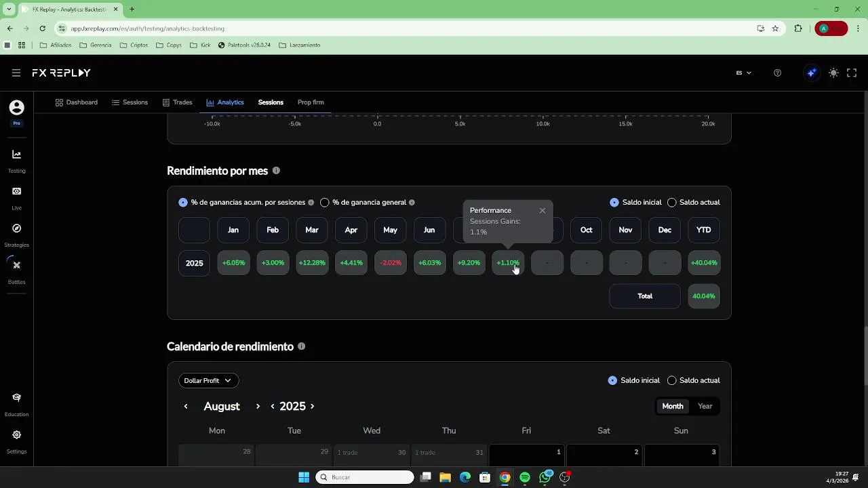Go to previous month arrow before August
The image size is (868, 488).
pyautogui.click(x=186, y=407)
